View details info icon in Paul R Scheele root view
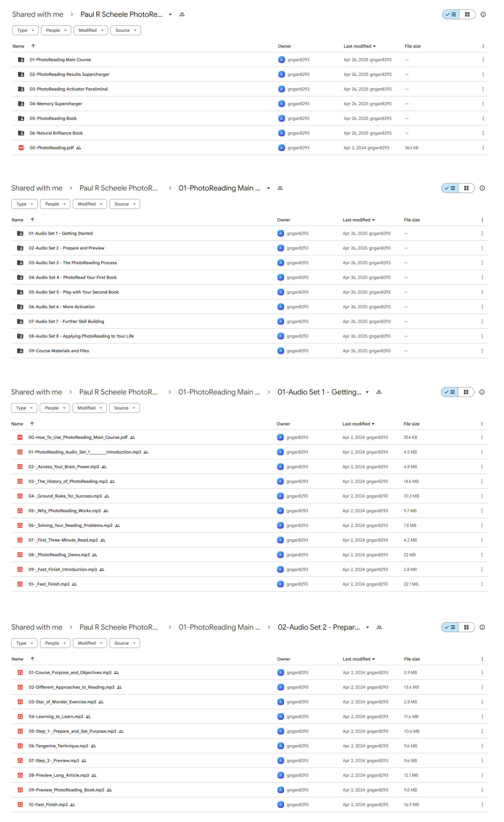This screenshot has width=504, height=822. click(483, 14)
